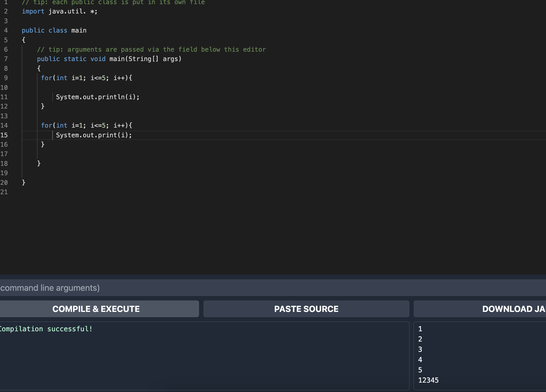
Task: Click line number 10 in the gutter
Action: 4,88
